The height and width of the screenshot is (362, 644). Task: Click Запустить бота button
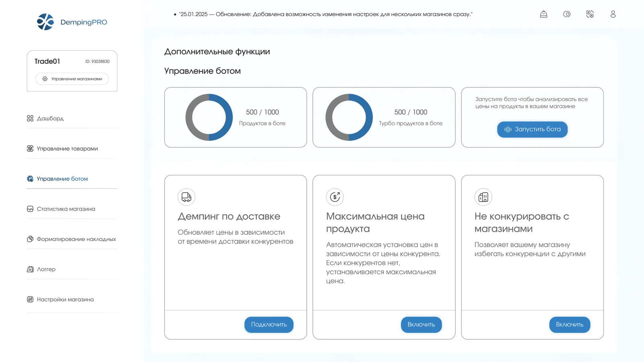tap(532, 129)
